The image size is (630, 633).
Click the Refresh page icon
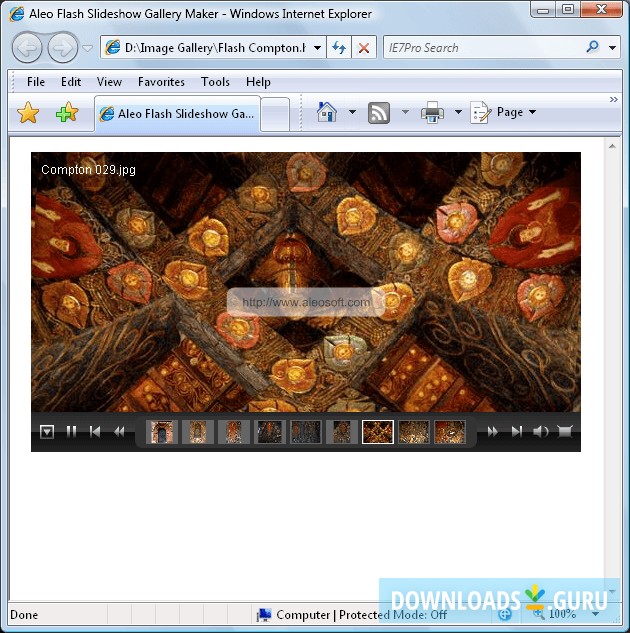point(339,48)
